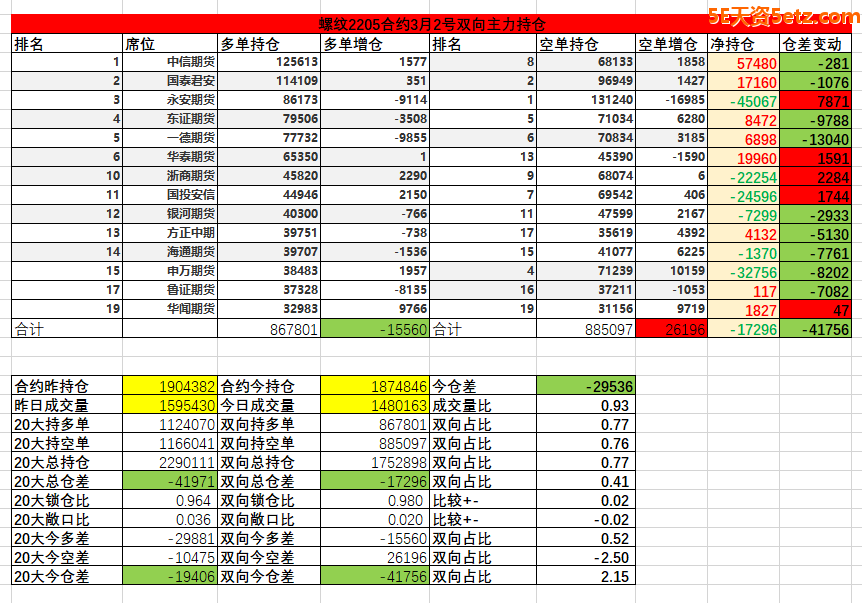The image size is (862, 603).
Task: Select the 中信期货 seat name cell
Action: (169, 62)
